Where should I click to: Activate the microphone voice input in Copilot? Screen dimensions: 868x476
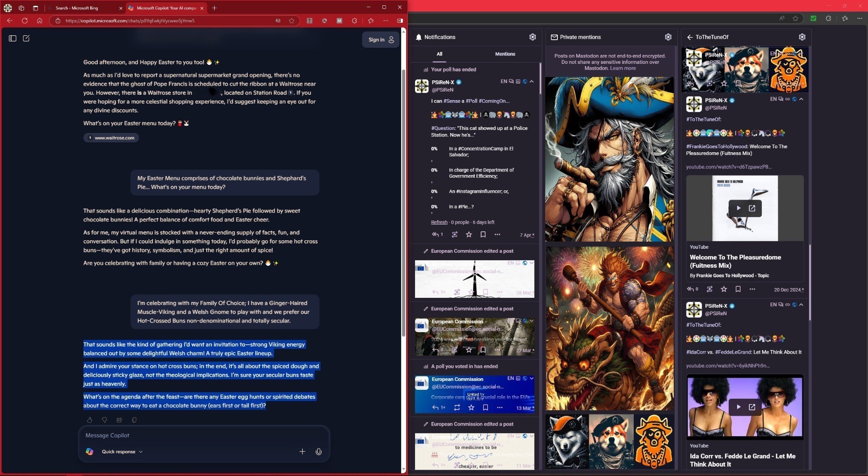pyautogui.click(x=319, y=451)
